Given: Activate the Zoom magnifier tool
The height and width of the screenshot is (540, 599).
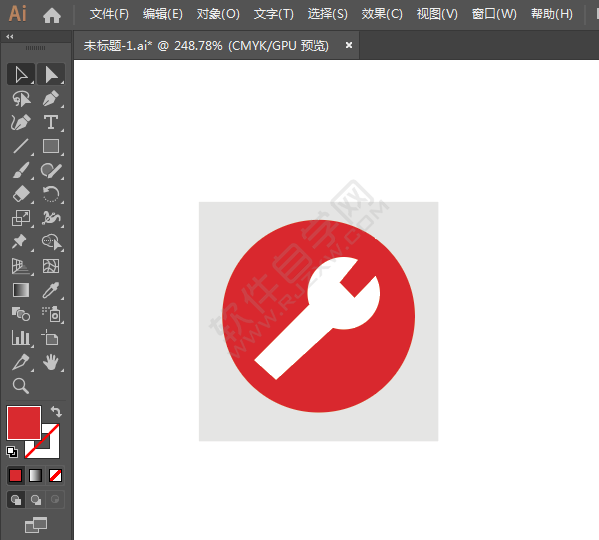Looking at the screenshot, I should pyautogui.click(x=21, y=386).
